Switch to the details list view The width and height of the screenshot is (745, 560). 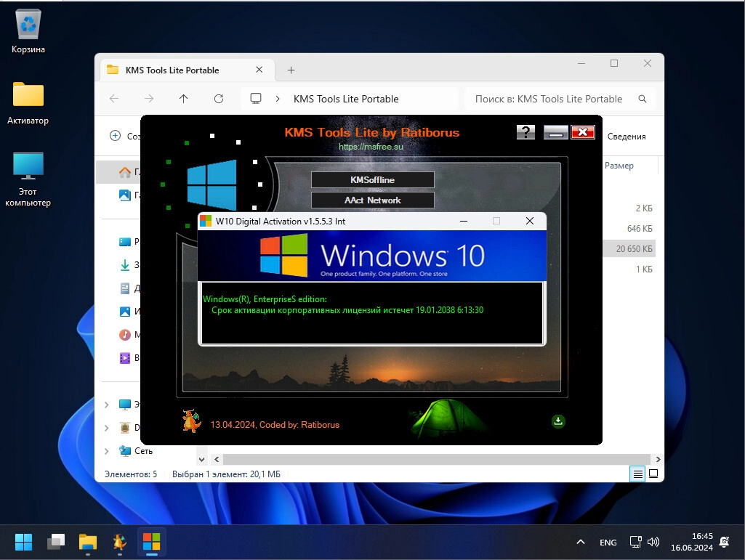click(x=637, y=474)
